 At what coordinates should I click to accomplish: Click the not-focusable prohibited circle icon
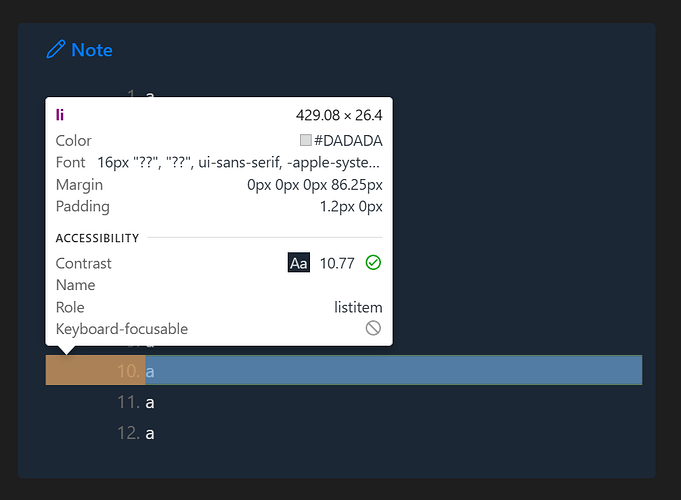click(373, 328)
